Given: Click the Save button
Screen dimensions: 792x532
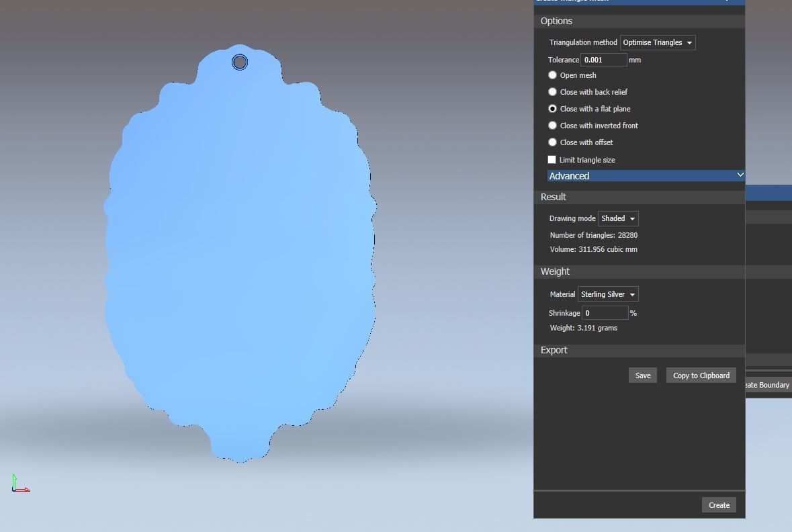Looking at the screenshot, I should 642,375.
